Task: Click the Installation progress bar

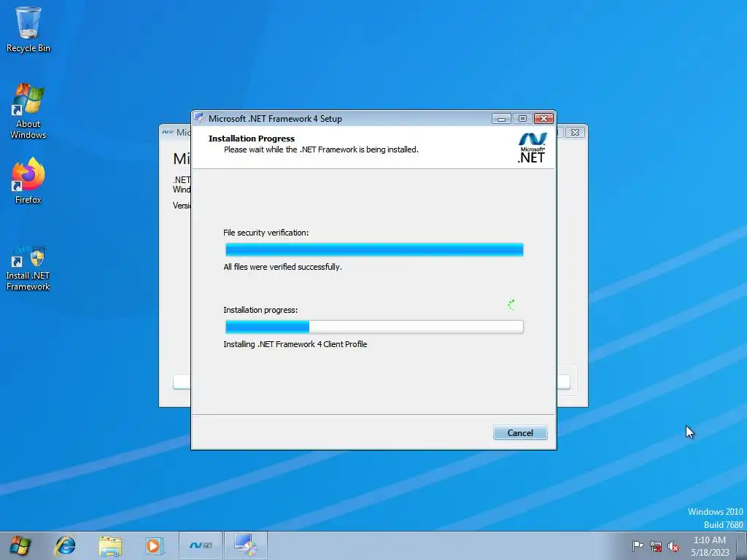Action: point(374,327)
